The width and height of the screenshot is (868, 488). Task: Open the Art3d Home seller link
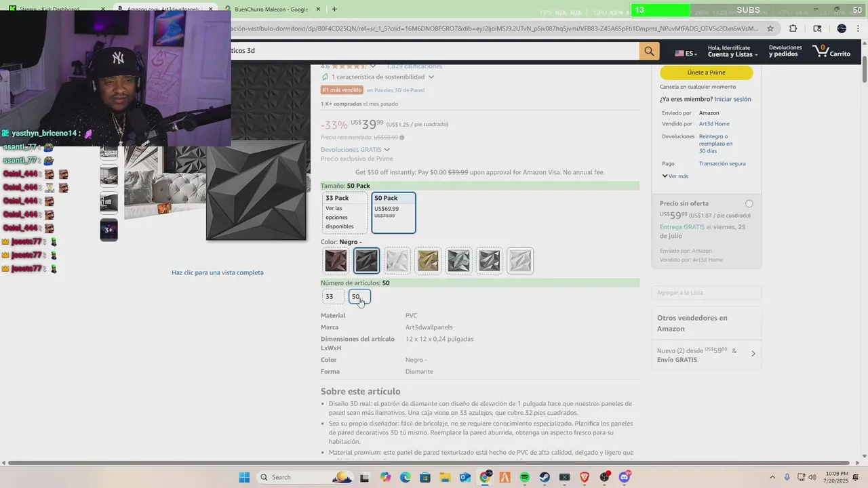click(x=714, y=124)
